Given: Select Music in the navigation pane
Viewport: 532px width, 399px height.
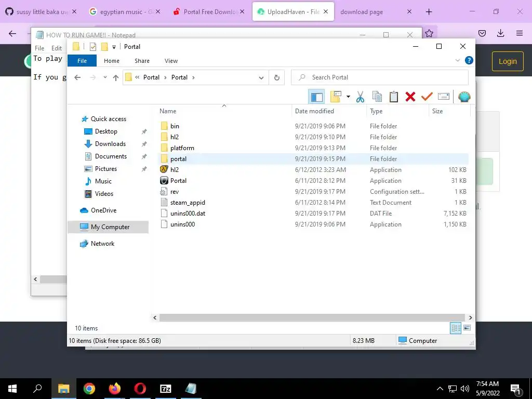Looking at the screenshot, I should tap(103, 181).
